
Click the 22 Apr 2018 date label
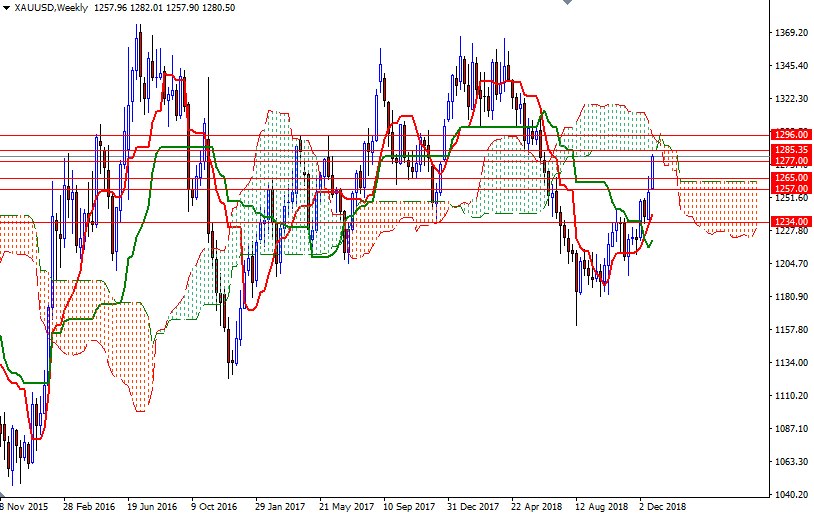pyautogui.click(x=537, y=506)
